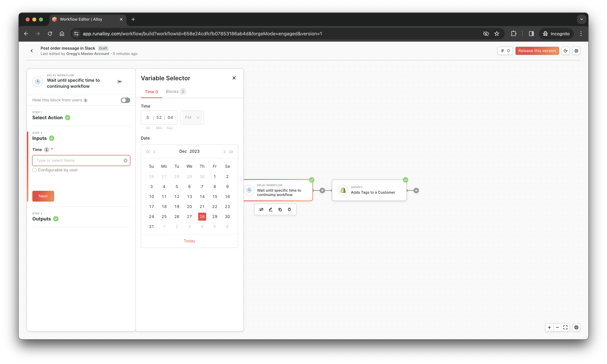Click the fit-to-screen canvas icon
The height and width of the screenshot is (364, 607).
click(x=565, y=328)
